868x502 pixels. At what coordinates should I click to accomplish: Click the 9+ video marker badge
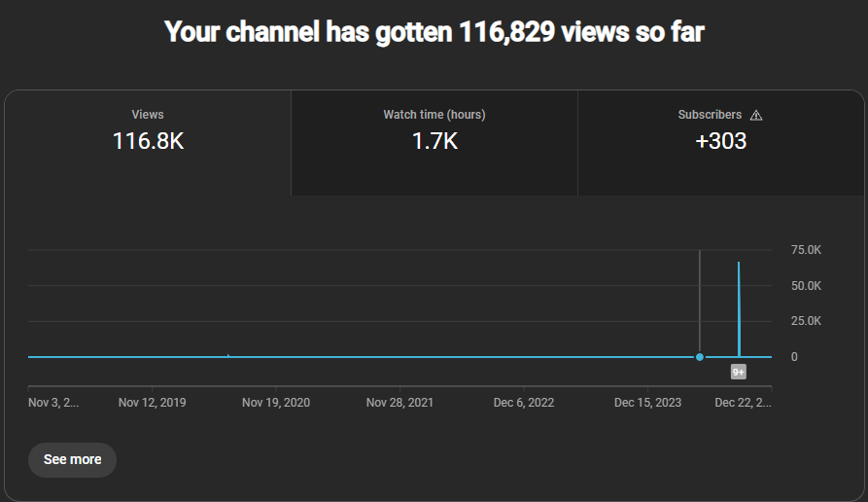pos(739,373)
